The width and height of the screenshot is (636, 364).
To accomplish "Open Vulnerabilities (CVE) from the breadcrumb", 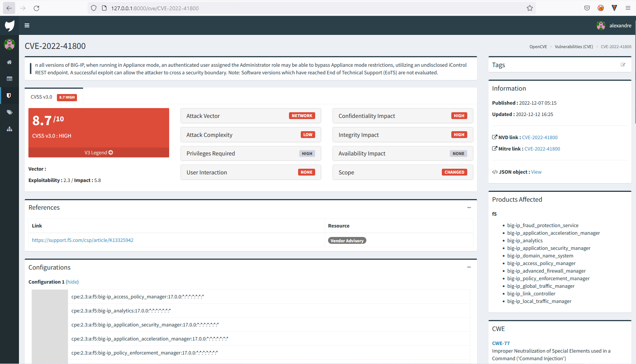I will [573, 46].
